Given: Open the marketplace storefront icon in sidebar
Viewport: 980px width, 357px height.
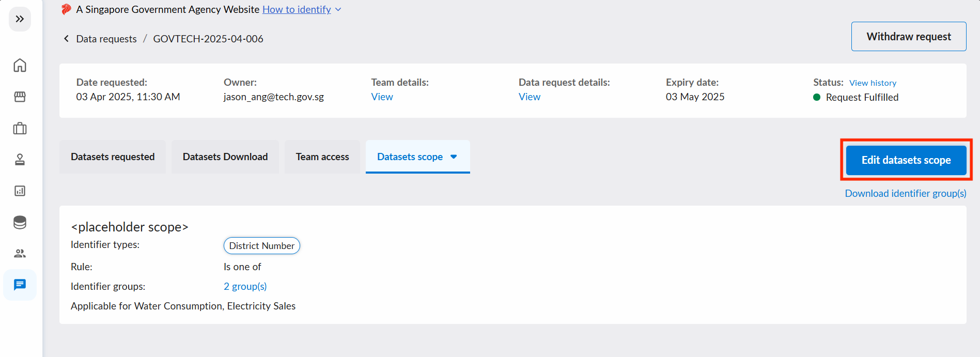Looking at the screenshot, I should click(20, 97).
